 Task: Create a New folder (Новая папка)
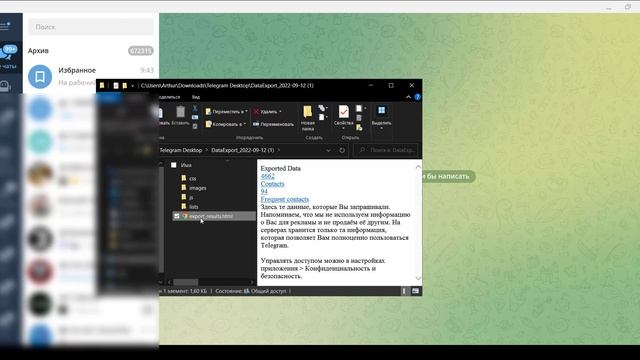[308, 118]
